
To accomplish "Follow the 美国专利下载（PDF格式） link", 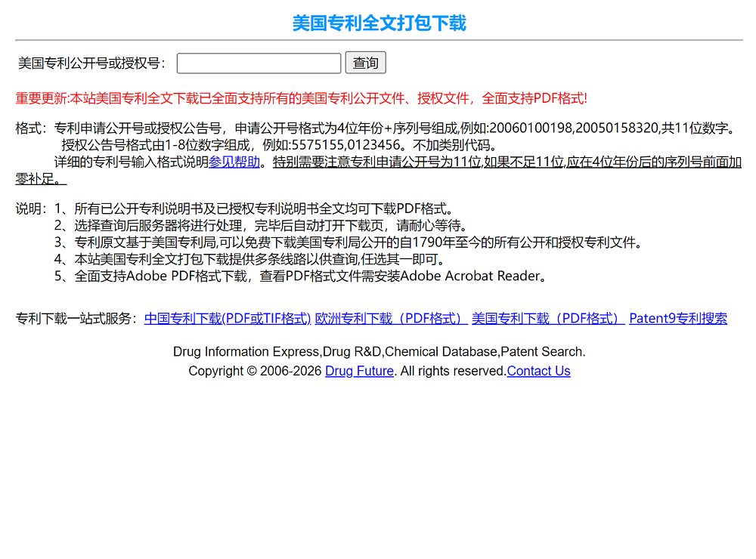I will [548, 319].
